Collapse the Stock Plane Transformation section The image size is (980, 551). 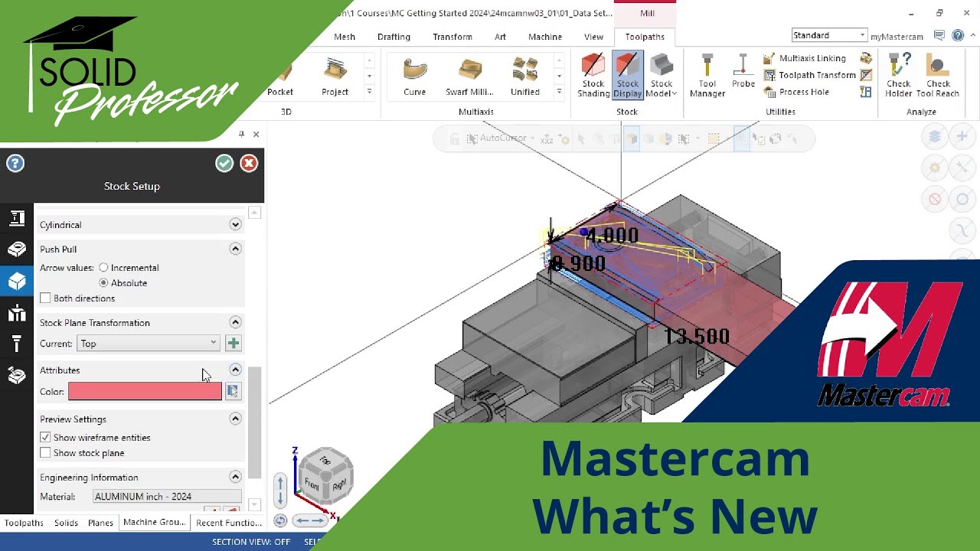[236, 322]
